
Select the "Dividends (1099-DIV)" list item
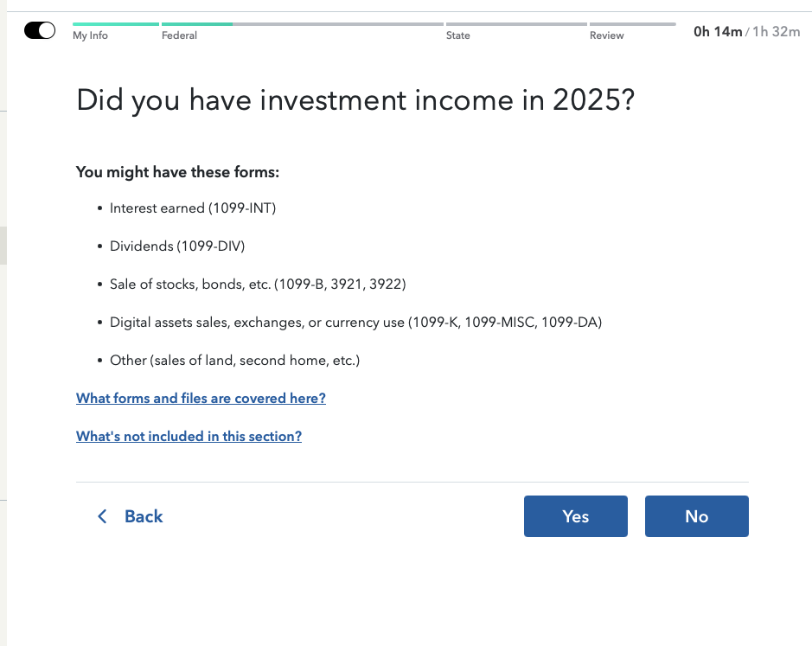pyautogui.click(x=176, y=246)
